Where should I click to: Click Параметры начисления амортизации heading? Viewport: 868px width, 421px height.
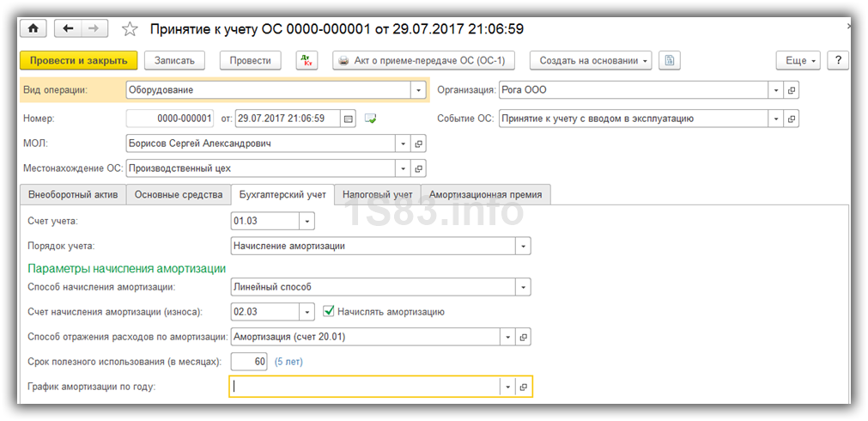click(x=127, y=269)
